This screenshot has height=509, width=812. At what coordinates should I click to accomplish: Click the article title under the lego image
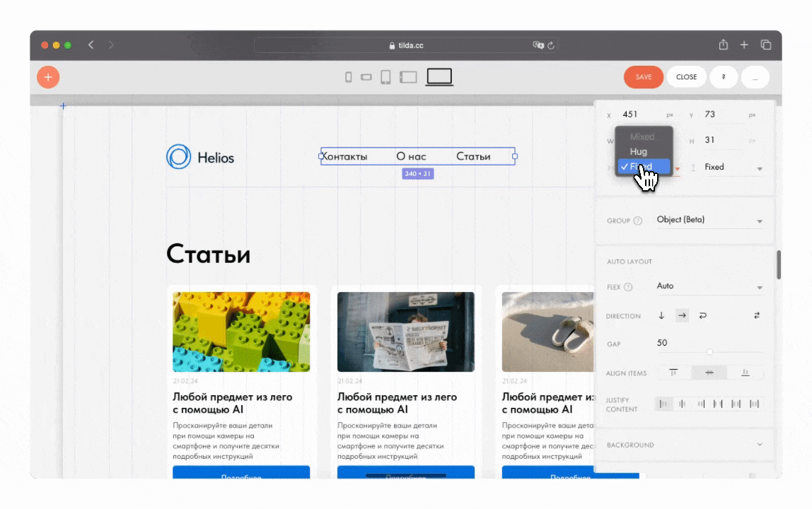(x=233, y=404)
